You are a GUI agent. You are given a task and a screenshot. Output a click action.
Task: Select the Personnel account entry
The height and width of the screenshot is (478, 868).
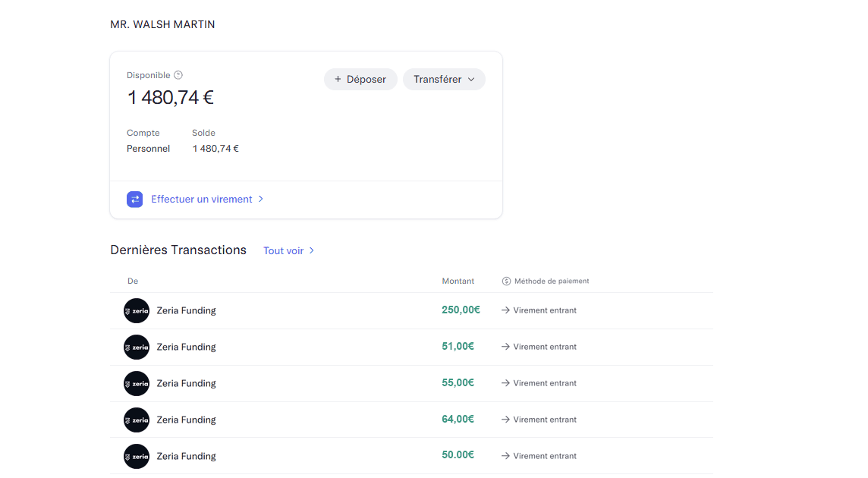pos(148,149)
